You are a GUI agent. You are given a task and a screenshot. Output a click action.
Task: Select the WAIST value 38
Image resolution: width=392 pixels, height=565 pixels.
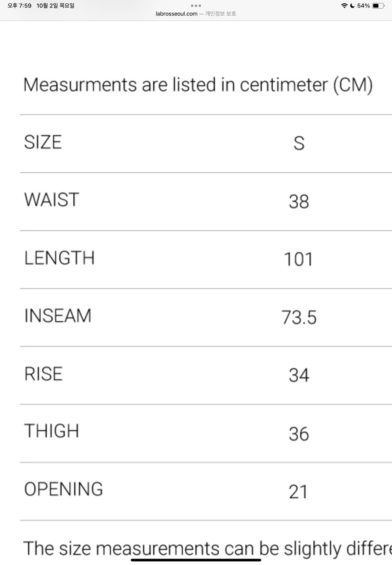[299, 201]
